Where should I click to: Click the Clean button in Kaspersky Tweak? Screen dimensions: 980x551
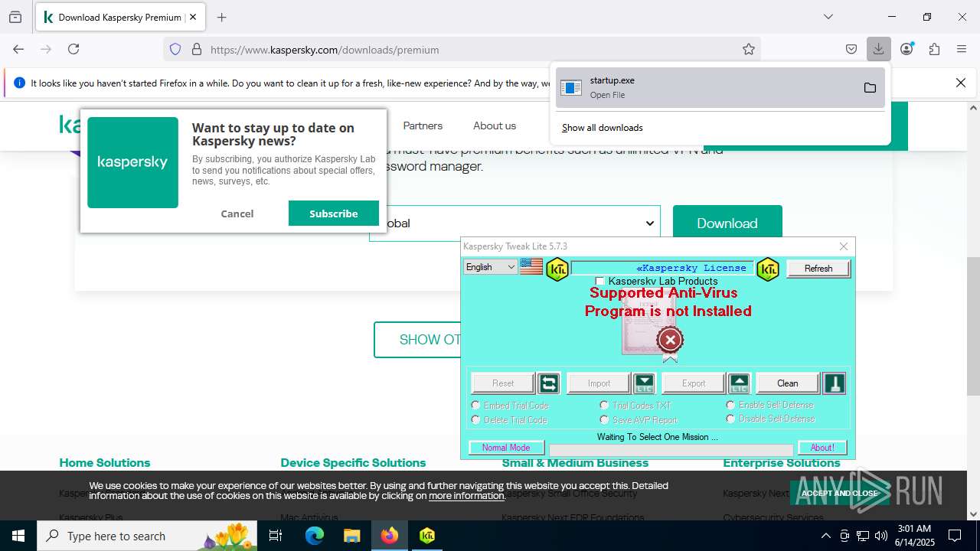pyautogui.click(x=788, y=383)
